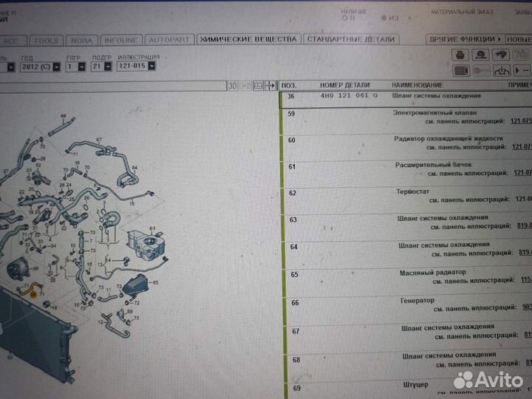This screenshot has width=532, height=399.
Task: Click the handshake icon in the top toolbar
Action: pyautogui.click(x=499, y=55)
